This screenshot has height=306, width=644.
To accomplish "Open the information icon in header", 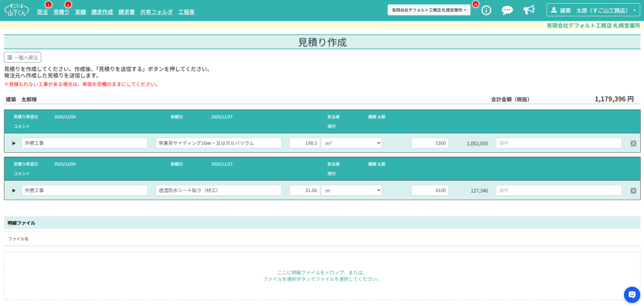I will click(x=486, y=10).
